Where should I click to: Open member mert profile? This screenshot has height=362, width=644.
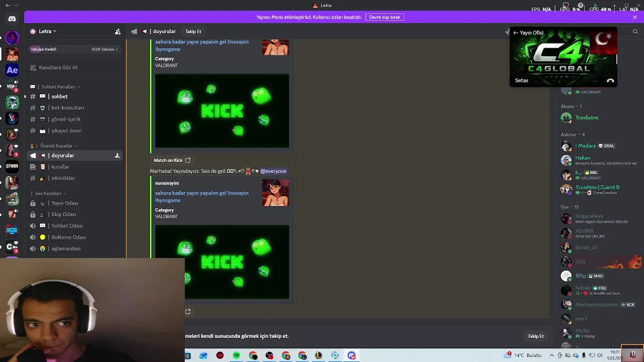(x=599, y=319)
